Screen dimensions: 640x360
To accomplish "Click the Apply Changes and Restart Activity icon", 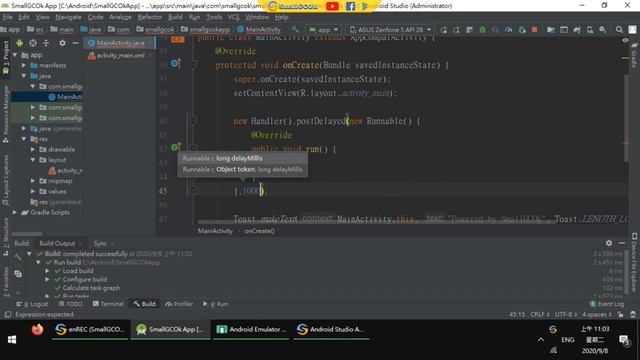I will pyautogui.click(x=456, y=30).
